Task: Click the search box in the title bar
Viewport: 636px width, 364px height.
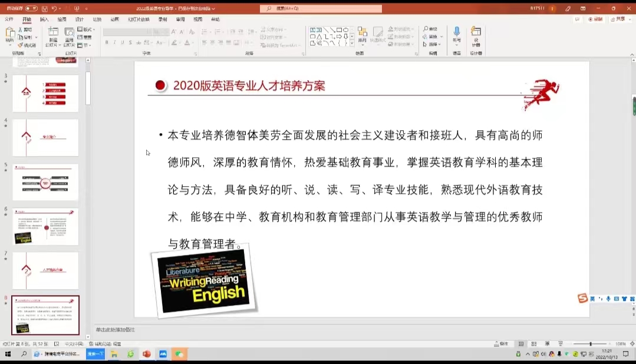Action: (x=321, y=8)
